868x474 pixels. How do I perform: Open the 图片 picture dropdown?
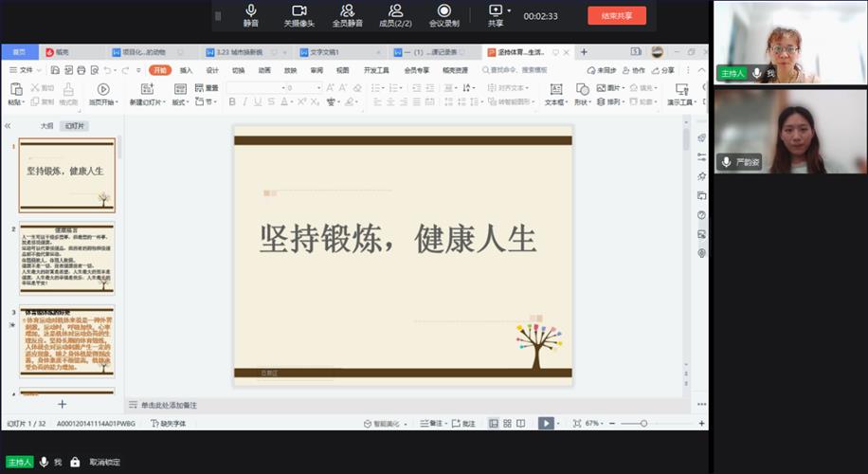[610, 87]
